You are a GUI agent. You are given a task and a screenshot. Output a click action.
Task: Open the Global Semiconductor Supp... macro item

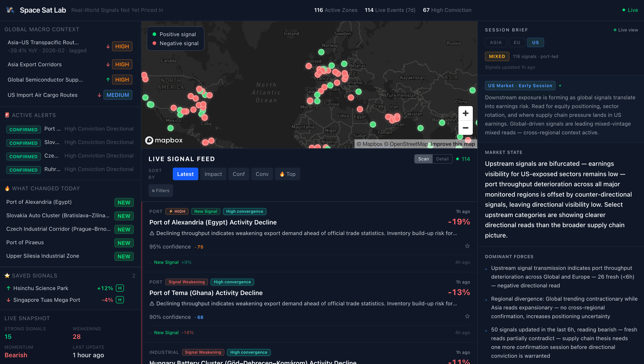click(x=70, y=80)
